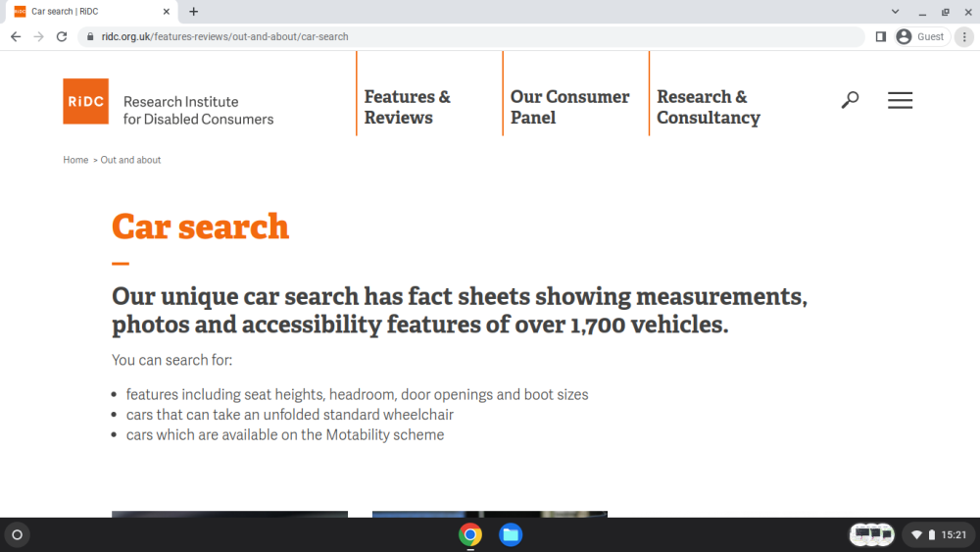Open the status tray showing 15:21
Screen dimensions: 980x552
coord(939,535)
